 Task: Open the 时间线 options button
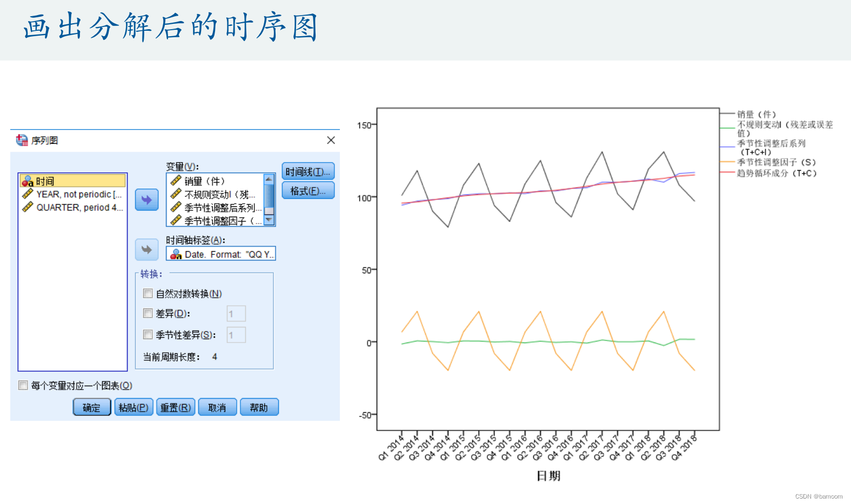(x=308, y=171)
